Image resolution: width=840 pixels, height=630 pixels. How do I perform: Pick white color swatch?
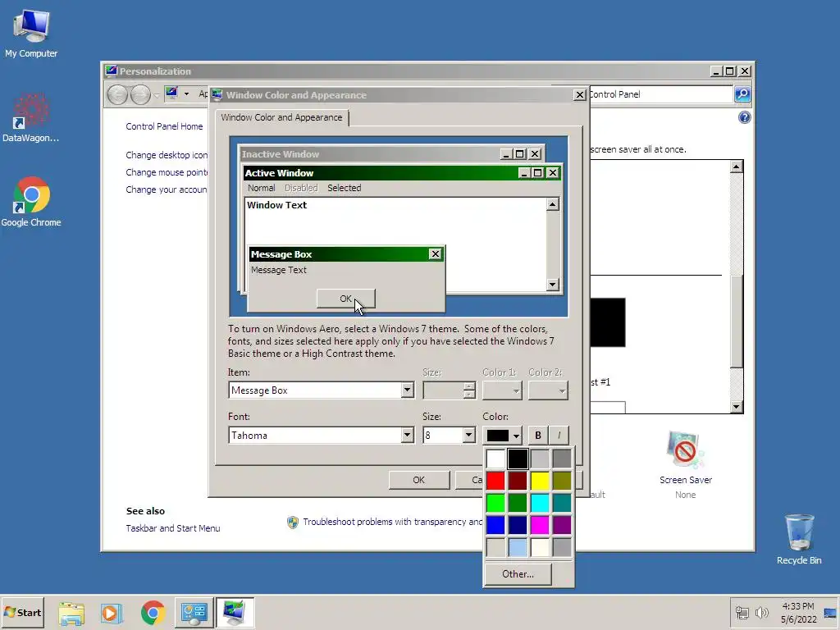pos(495,459)
